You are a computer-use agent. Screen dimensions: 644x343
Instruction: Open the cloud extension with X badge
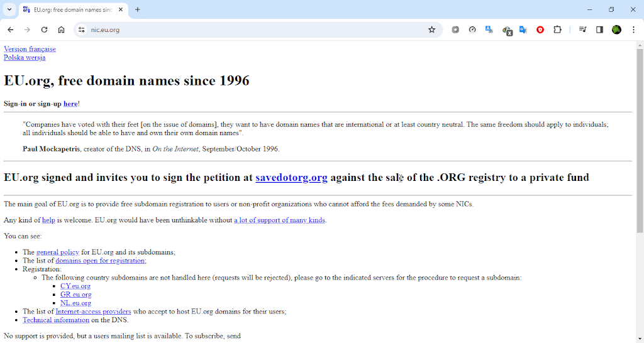(508, 30)
